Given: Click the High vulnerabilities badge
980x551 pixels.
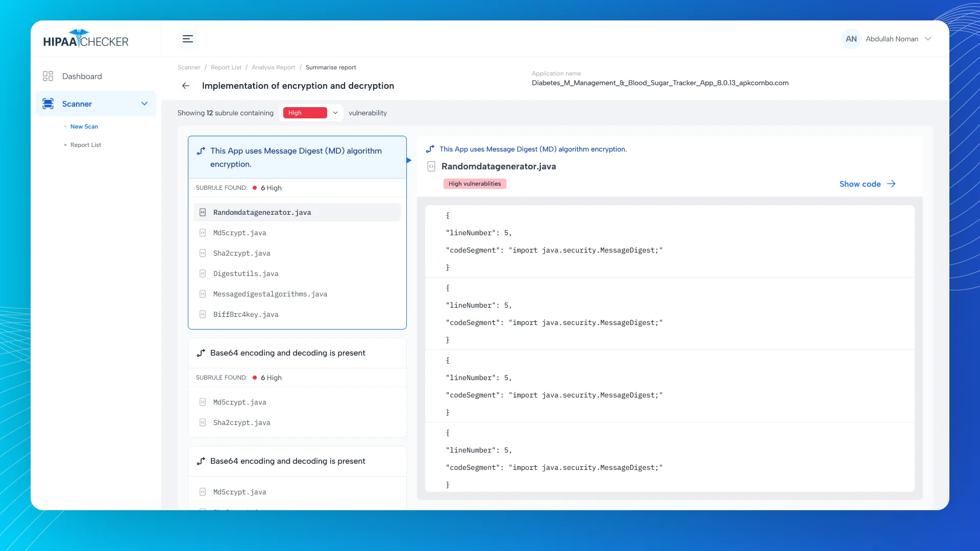Looking at the screenshot, I should point(475,184).
